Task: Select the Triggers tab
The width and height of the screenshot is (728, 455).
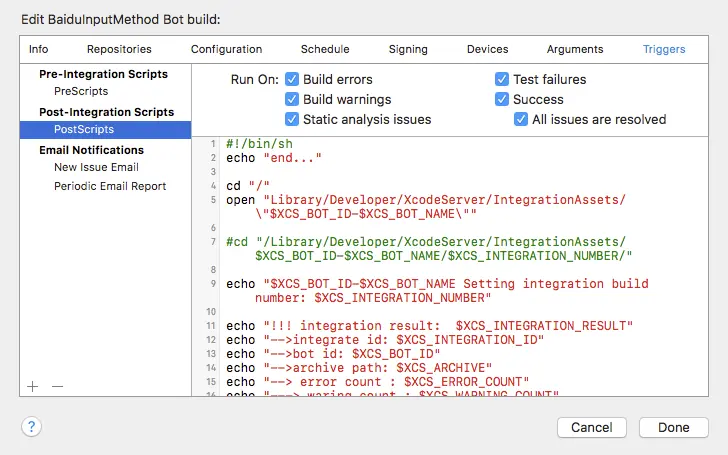Action: (664, 49)
